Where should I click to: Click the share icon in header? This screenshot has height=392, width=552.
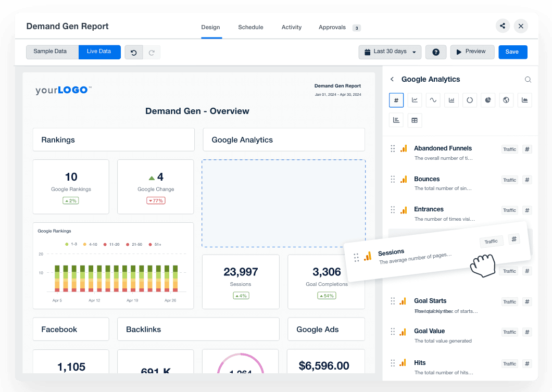point(503,26)
